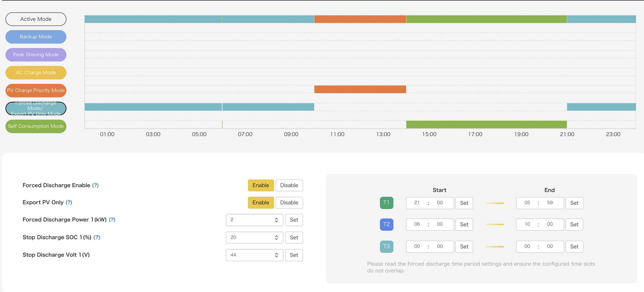Click orange PV Charge Priority bar on timeline
This screenshot has width=644, height=292.
tap(360, 89)
